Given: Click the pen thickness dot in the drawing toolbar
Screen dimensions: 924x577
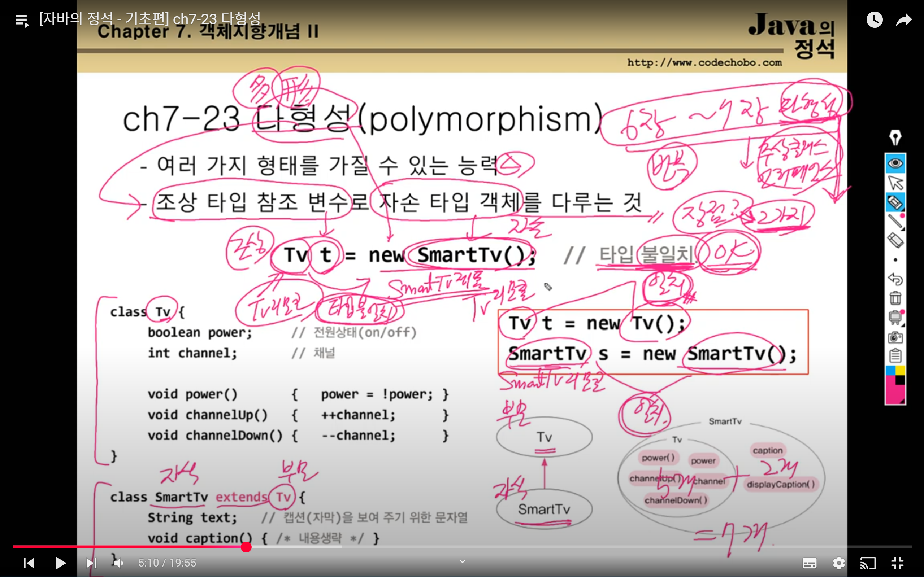Looking at the screenshot, I should [x=895, y=260].
